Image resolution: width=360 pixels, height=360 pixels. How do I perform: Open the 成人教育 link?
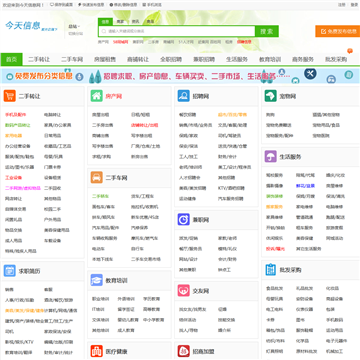pyautogui.click(x=126, y=330)
